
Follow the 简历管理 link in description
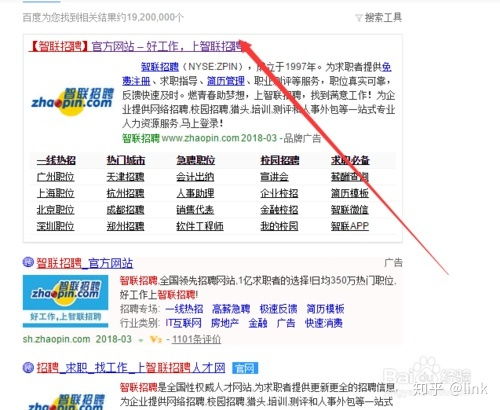pos(226,81)
